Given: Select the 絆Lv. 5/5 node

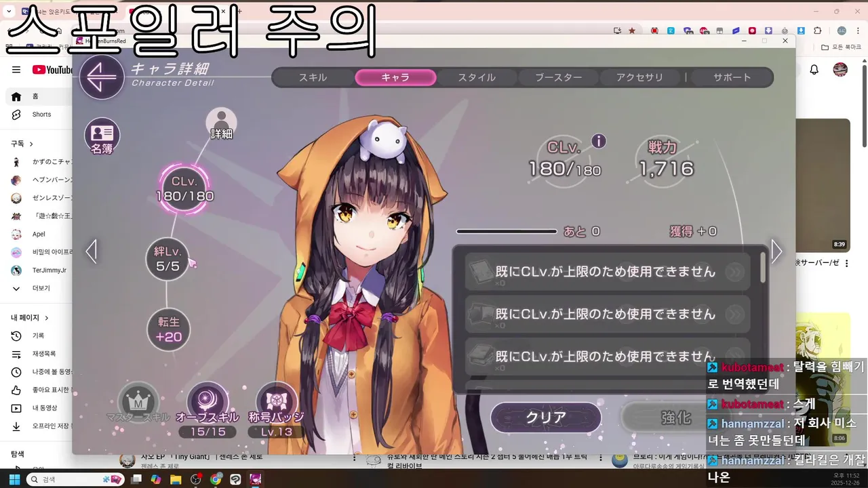Looking at the screenshot, I should point(167,259).
